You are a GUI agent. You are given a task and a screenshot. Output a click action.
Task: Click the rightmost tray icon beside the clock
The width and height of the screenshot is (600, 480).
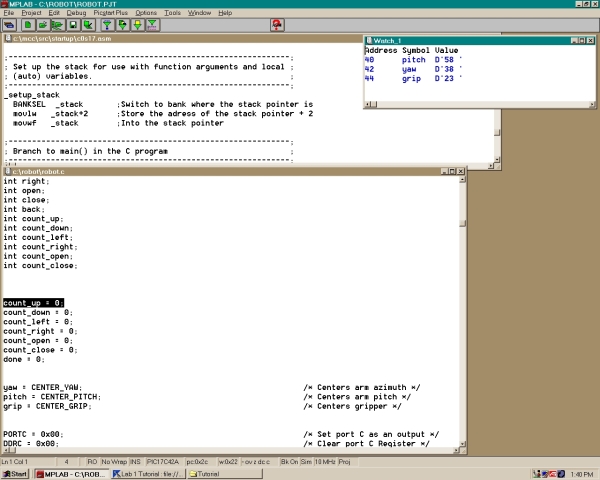561,474
